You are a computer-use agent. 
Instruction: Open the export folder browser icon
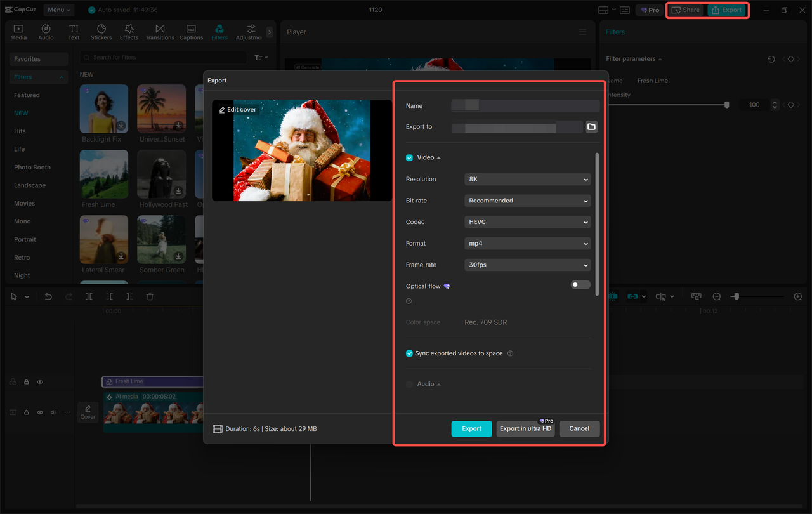click(x=591, y=126)
